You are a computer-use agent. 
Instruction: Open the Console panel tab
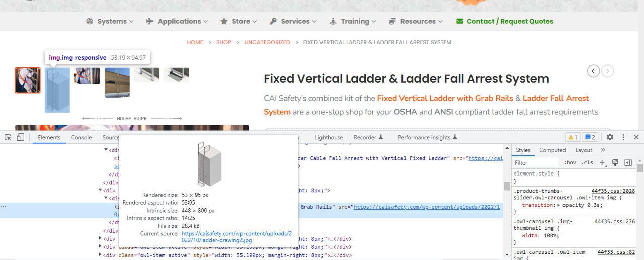[82, 137]
